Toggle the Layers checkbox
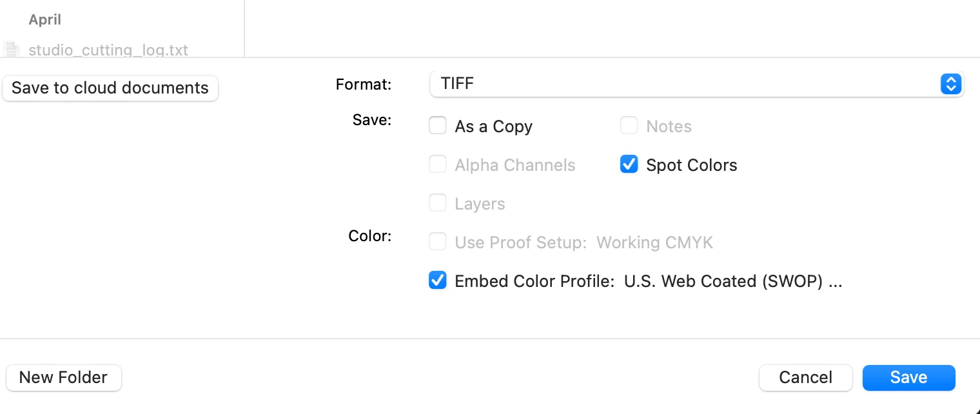Viewport: 980px width, 414px height. [438, 203]
